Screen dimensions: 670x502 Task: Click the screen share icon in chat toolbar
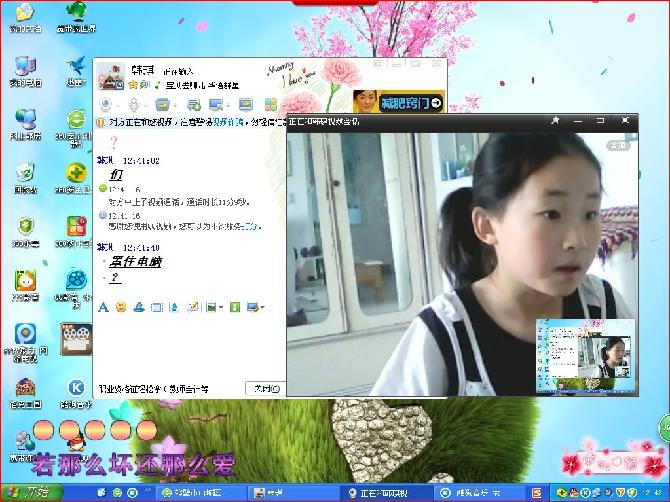[x=246, y=104]
